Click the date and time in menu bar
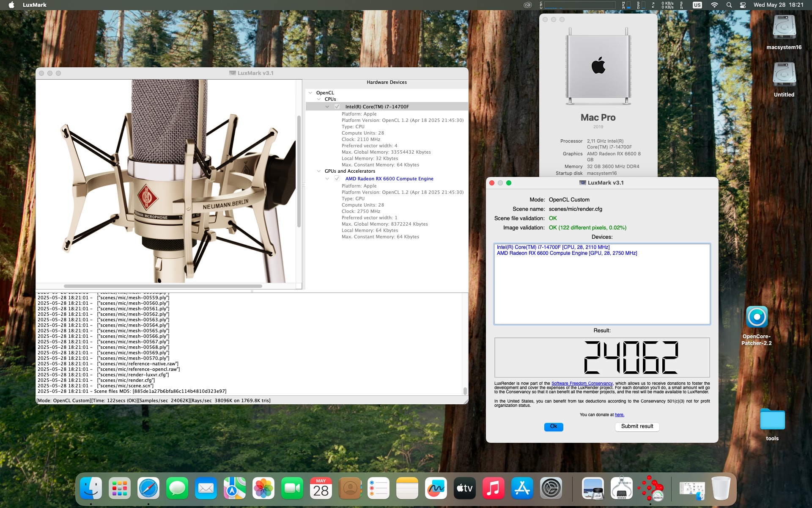Image resolution: width=812 pixels, height=508 pixels. click(779, 5)
